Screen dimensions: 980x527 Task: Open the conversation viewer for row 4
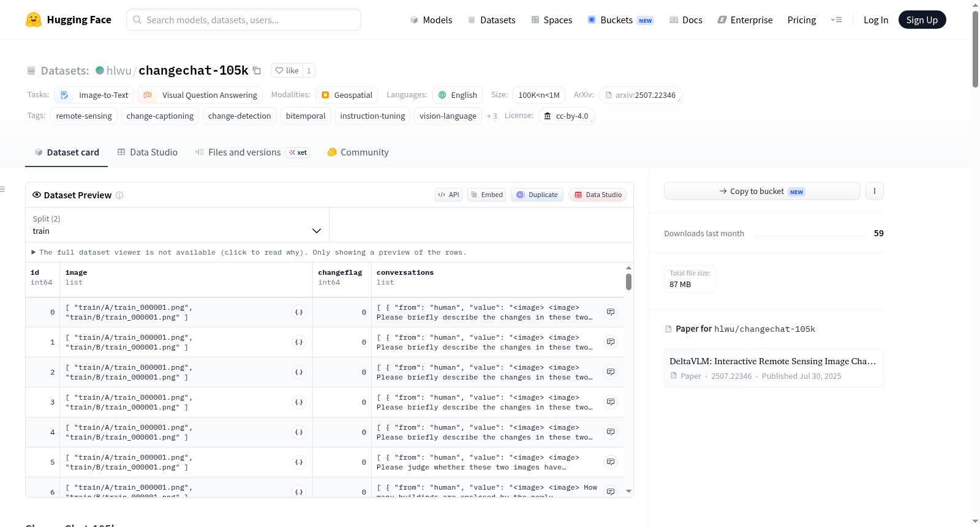611,432
